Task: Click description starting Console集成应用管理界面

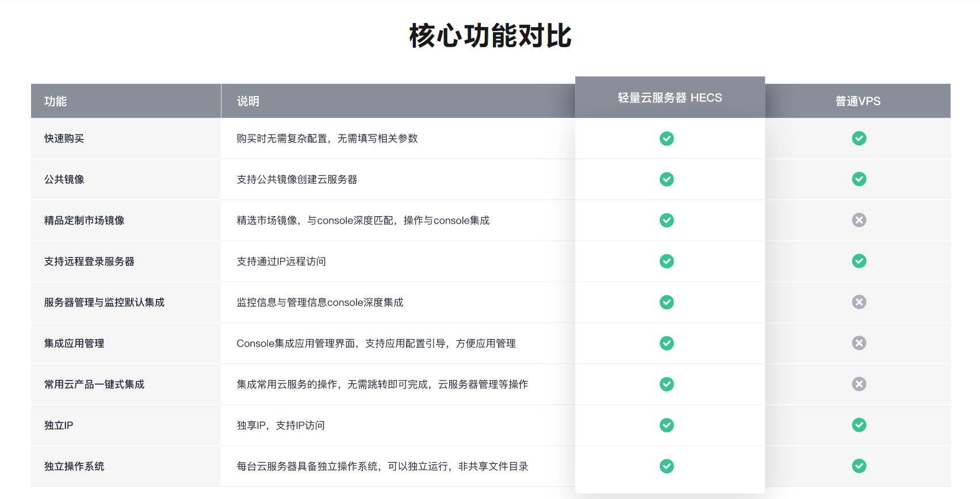Action: coord(376,343)
